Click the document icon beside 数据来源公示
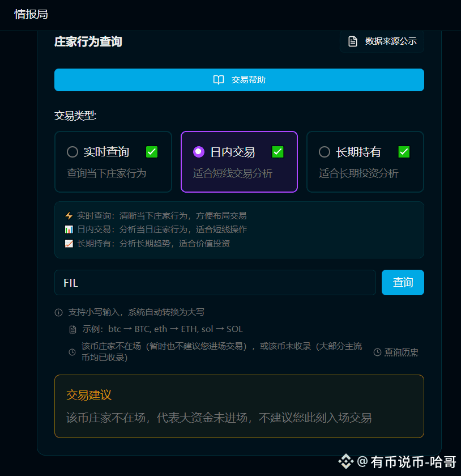 (353, 41)
